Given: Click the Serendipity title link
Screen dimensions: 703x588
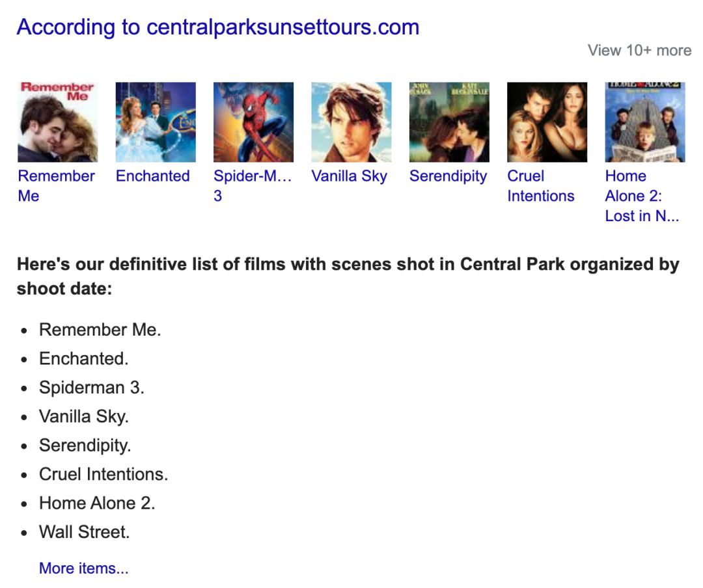Looking at the screenshot, I should [448, 176].
